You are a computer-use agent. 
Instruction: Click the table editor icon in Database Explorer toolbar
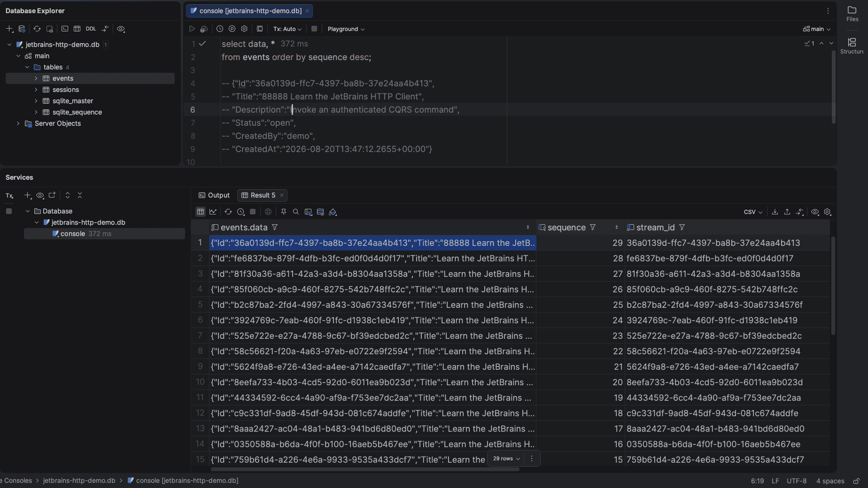(x=77, y=29)
